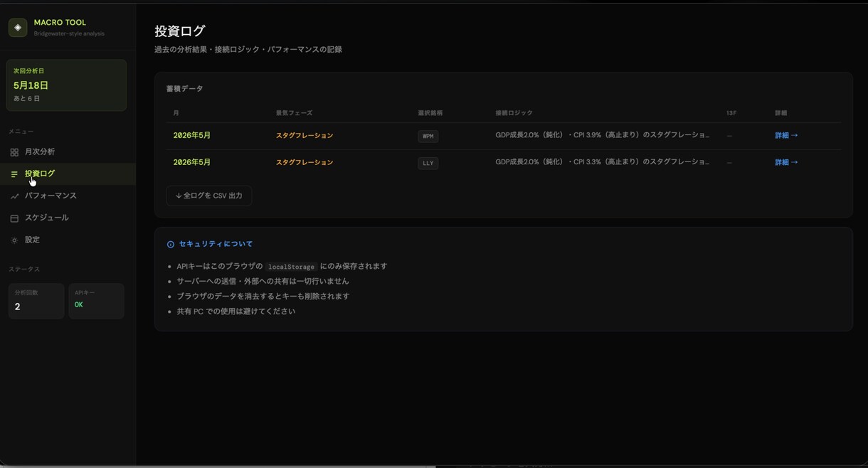The image size is (868, 468).
Task: Click the 共有 PC での使用 notice line
Action: click(236, 312)
